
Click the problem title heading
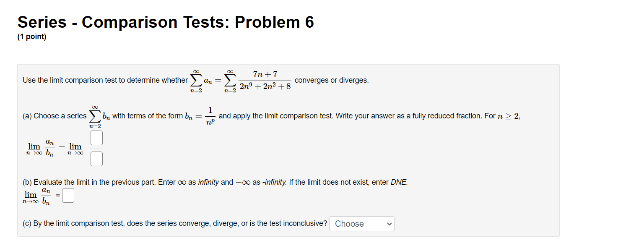pyautogui.click(x=165, y=22)
